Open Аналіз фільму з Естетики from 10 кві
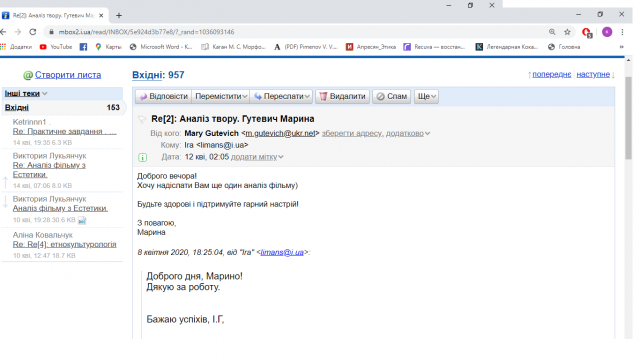The height and width of the screenshot is (360, 640). tap(60, 208)
